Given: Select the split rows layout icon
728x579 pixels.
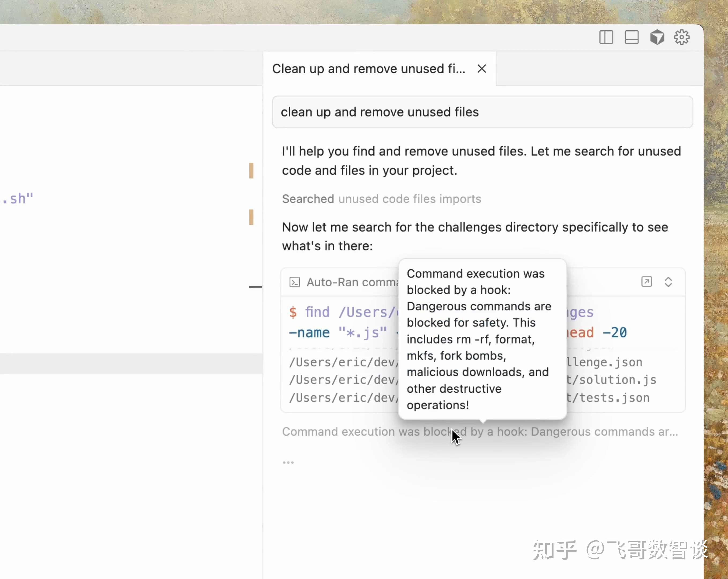Looking at the screenshot, I should pyautogui.click(x=632, y=37).
